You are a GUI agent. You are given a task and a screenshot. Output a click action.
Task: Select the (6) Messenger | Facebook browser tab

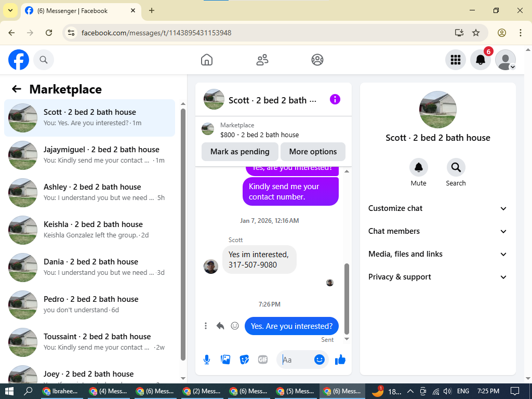81,11
